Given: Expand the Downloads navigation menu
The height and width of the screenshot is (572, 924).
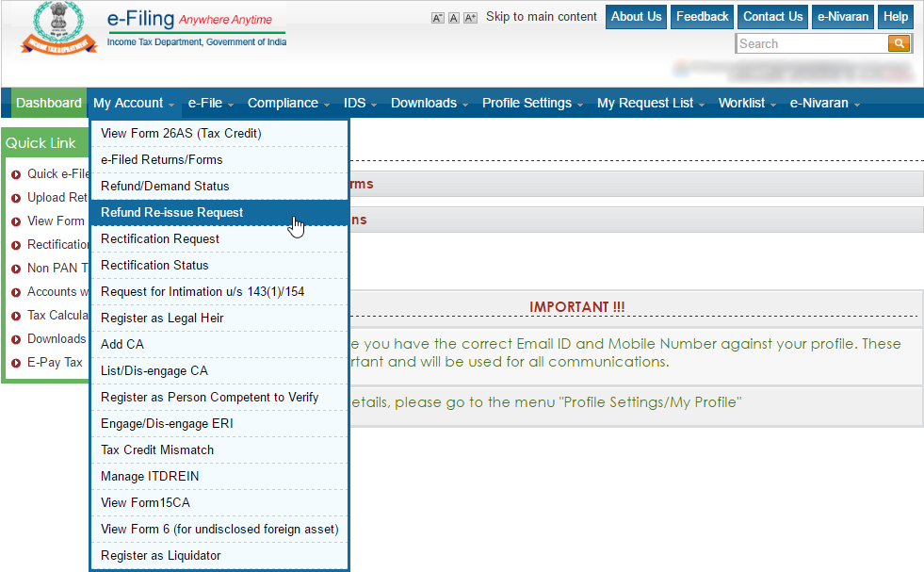Looking at the screenshot, I should point(429,104).
